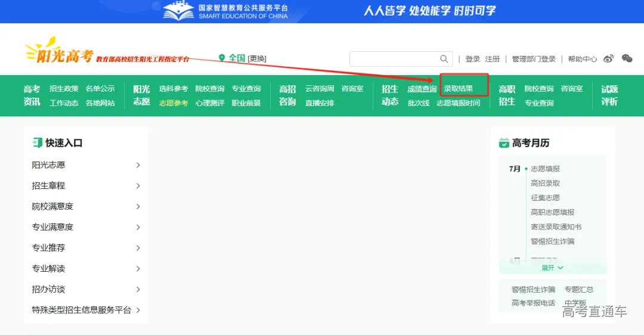Expand the 招生章程 quick entry arrow
Screen dimensions: 644x335
(x=138, y=186)
